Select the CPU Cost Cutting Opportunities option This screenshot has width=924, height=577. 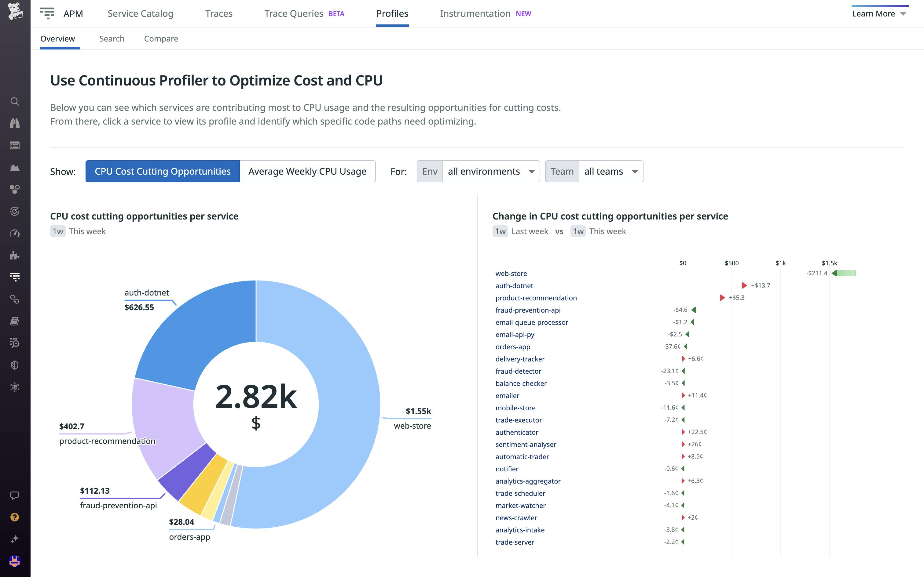162,171
